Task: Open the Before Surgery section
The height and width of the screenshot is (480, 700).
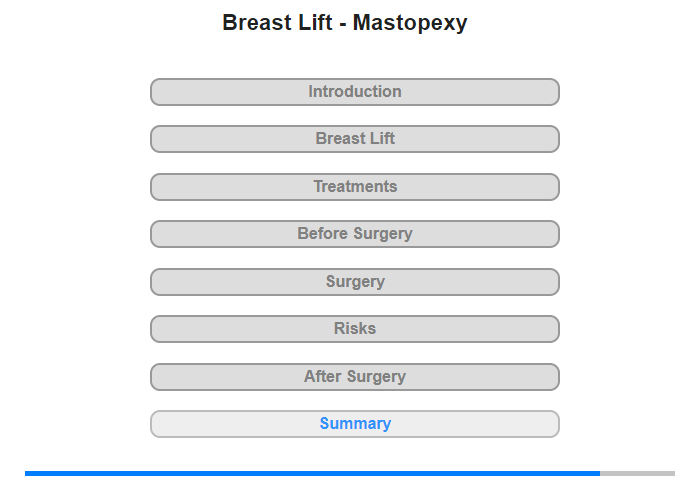Action: click(x=355, y=234)
